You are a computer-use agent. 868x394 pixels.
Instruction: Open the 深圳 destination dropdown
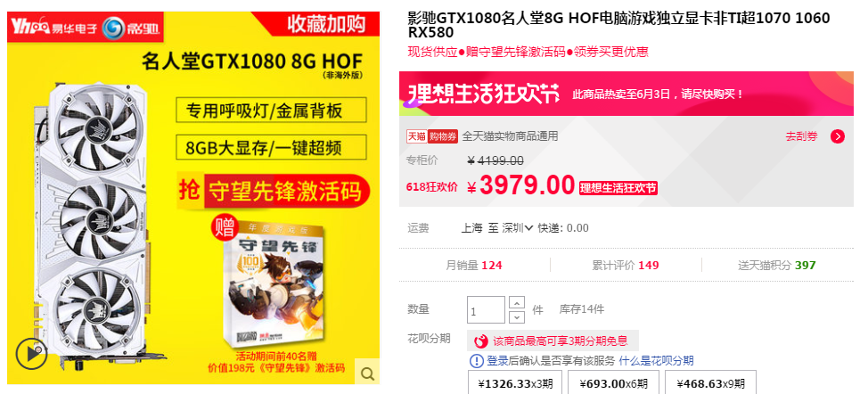pos(517,228)
